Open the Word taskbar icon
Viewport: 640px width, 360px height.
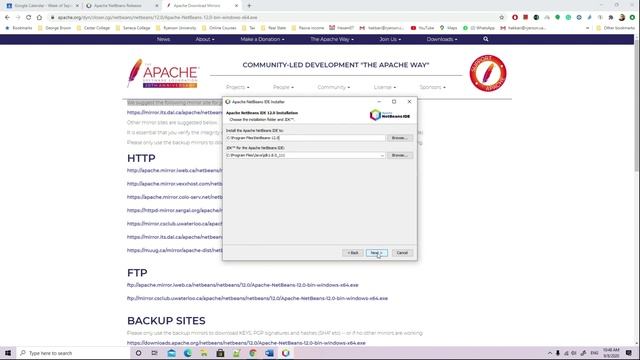[269, 353]
